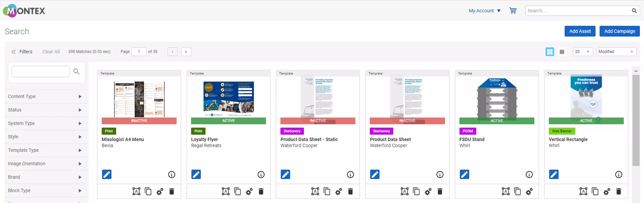Open the items-per-page dropdown showing 20
The image size is (644, 203).
[582, 51]
